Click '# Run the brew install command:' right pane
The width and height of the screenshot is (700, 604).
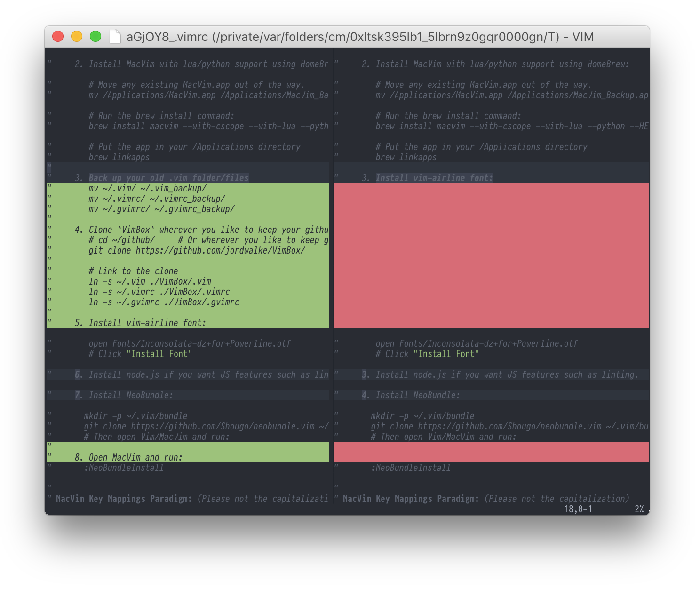tap(448, 116)
